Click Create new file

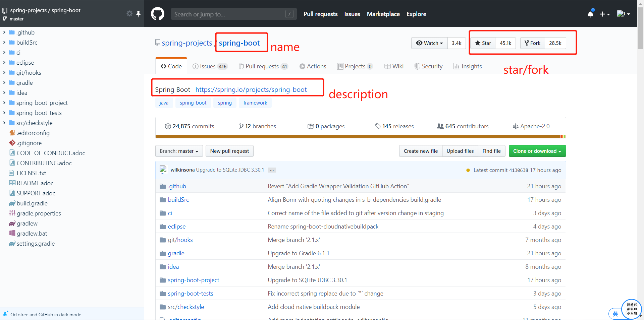click(x=421, y=151)
